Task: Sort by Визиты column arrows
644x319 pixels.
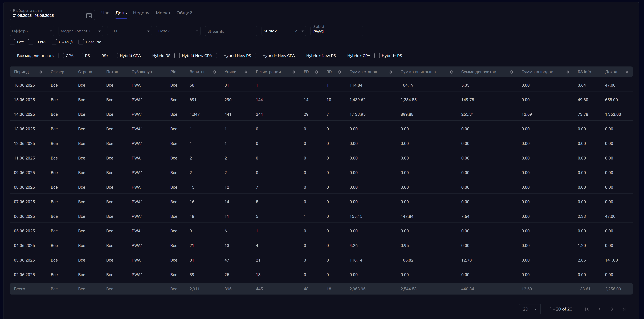Action: coord(214,72)
